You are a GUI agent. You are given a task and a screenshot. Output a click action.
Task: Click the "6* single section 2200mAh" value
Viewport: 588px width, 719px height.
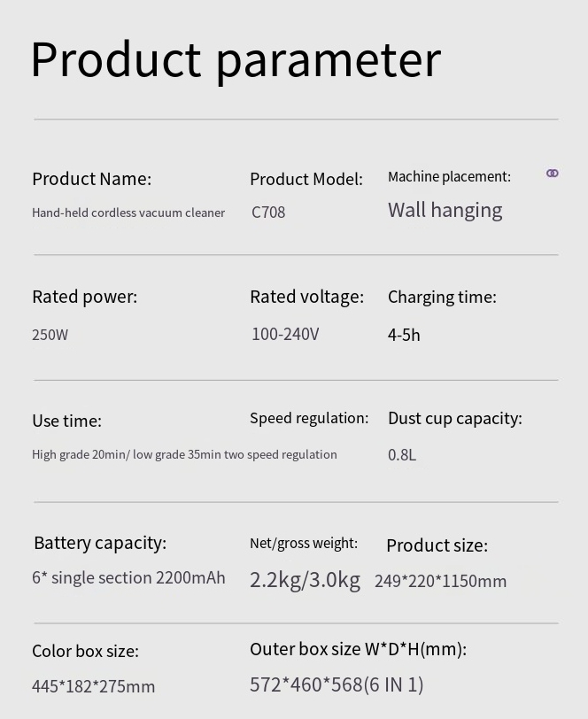(128, 577)
